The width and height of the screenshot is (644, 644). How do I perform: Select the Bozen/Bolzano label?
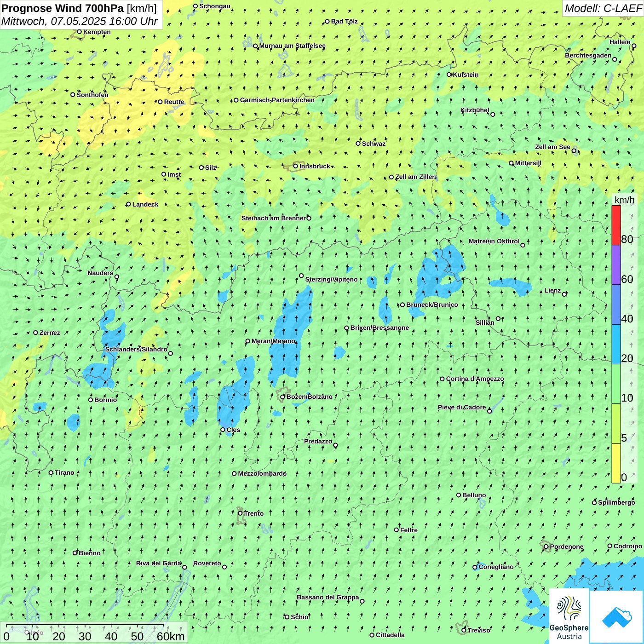click(309, 397)
